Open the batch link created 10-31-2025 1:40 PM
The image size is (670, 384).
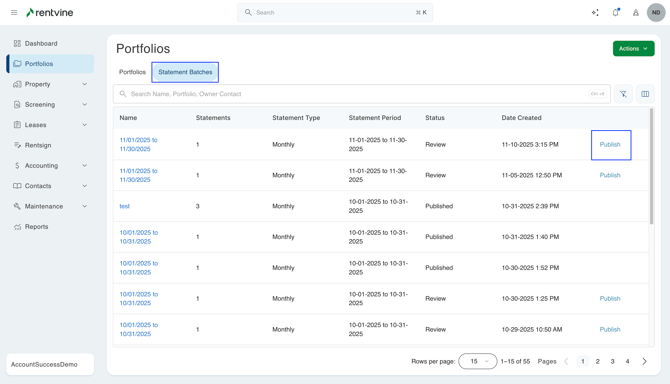[x=138, y=237]
